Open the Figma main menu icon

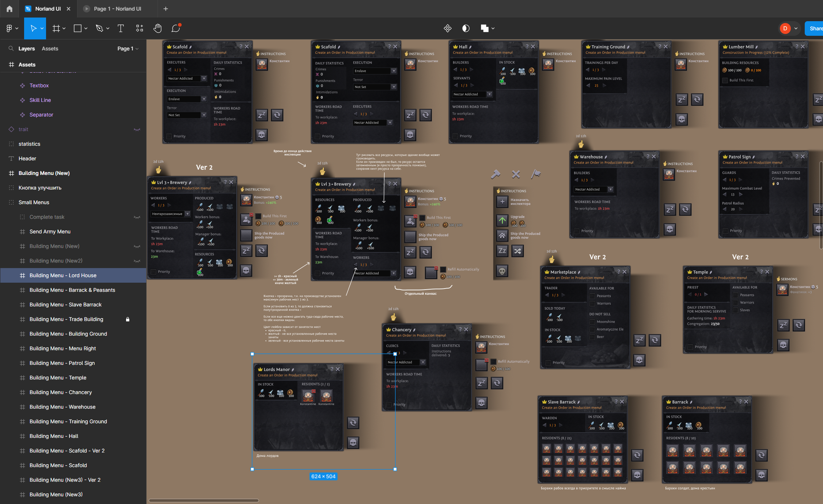coord(9,28)
